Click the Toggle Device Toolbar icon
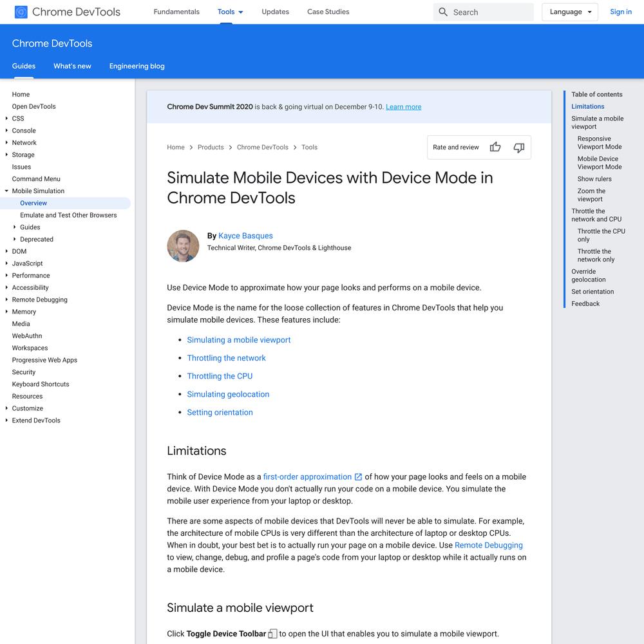The image size is (644, 644). click(272, 634)
